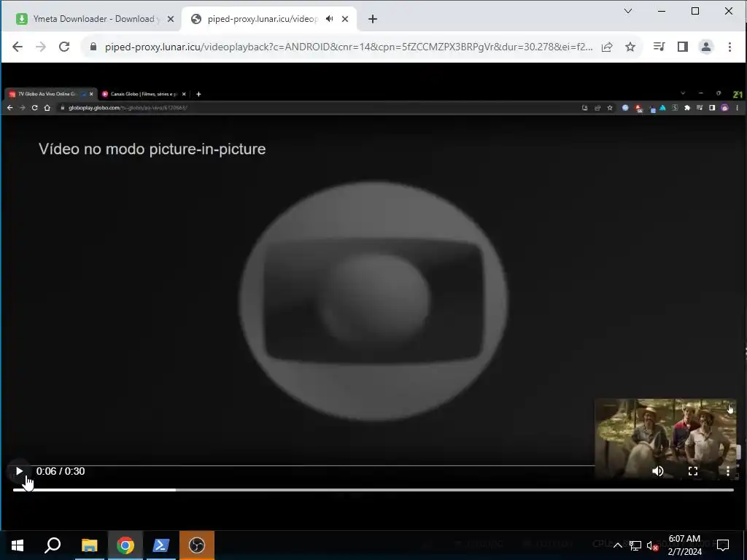
Task: Close the piped-proxy.lunar.icu tab
Action: pos(345,19)
